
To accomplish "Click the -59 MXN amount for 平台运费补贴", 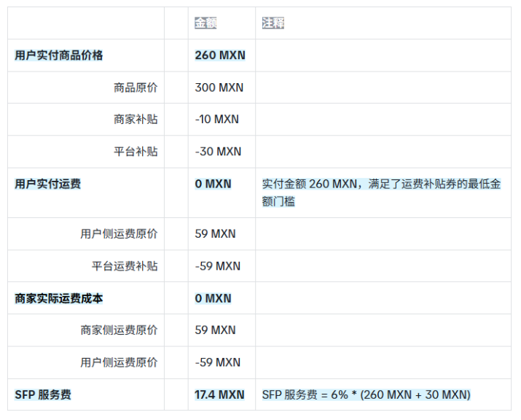I will click(218, 266).
